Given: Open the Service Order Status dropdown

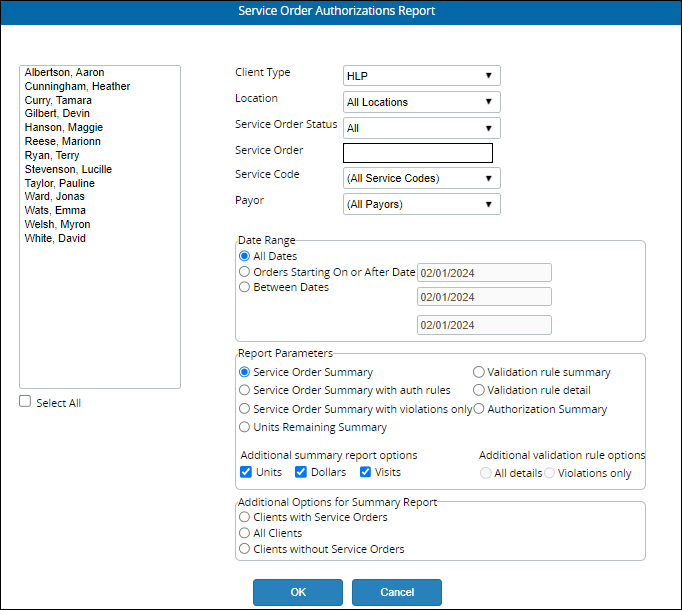Looking at the screenshot, I should click(x=421, y=128).
